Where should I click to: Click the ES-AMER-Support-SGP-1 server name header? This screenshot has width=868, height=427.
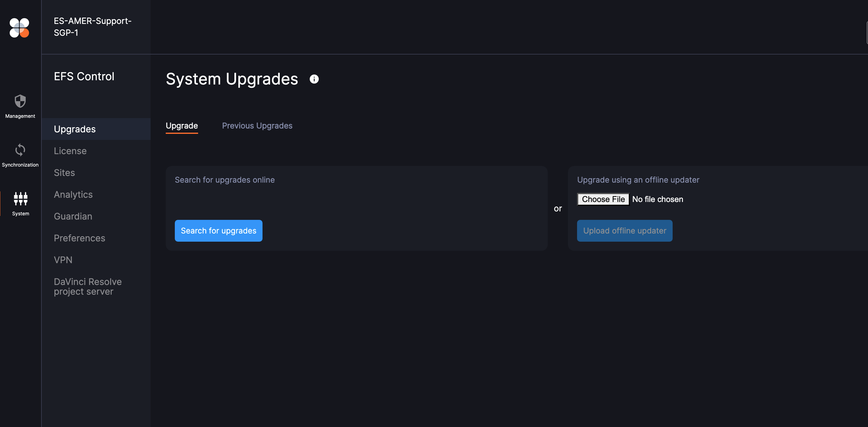[93, 27]
